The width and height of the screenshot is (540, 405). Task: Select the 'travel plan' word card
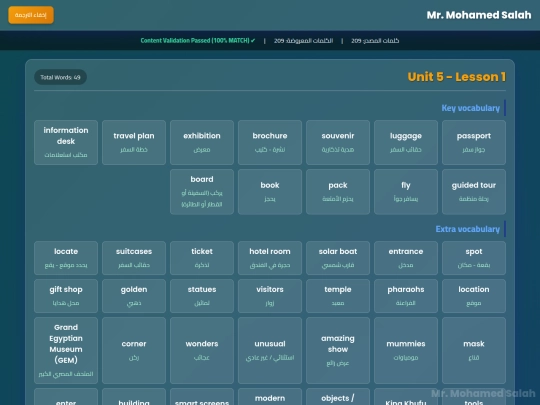pyautogui.click(x=134, y=142)
